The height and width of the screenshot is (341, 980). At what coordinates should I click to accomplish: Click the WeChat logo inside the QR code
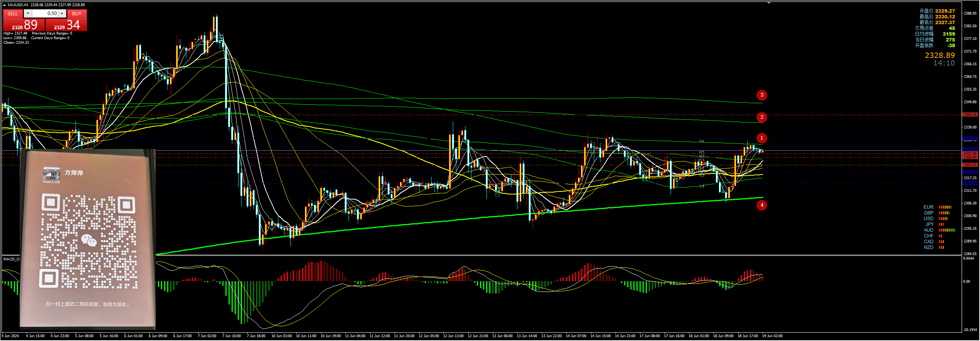pyautogui.click(x=89, y=241)
